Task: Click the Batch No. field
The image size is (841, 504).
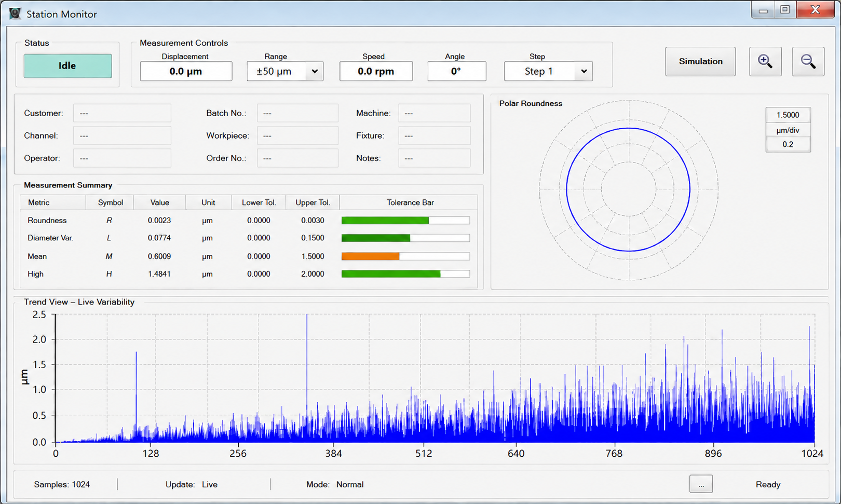Action: [297, 113]
